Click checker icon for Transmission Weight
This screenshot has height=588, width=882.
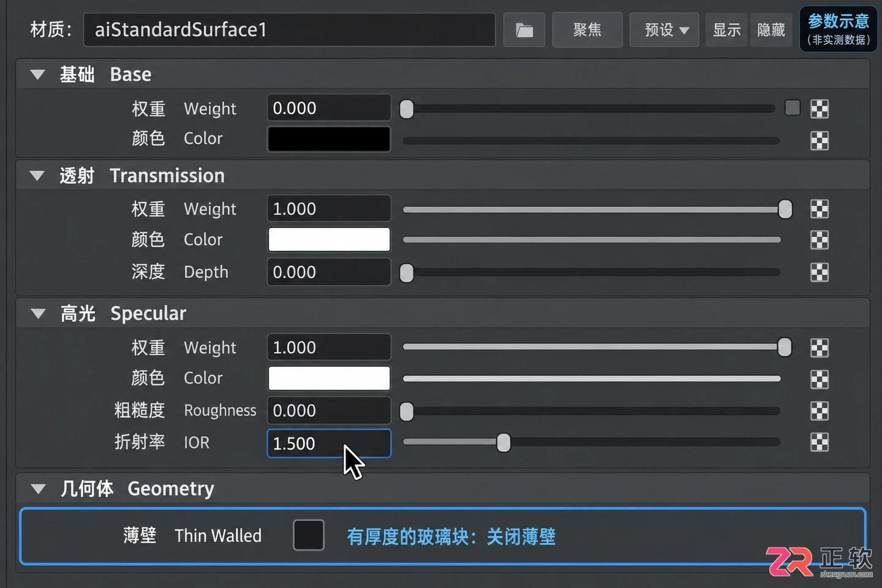[x=820, y=209]
